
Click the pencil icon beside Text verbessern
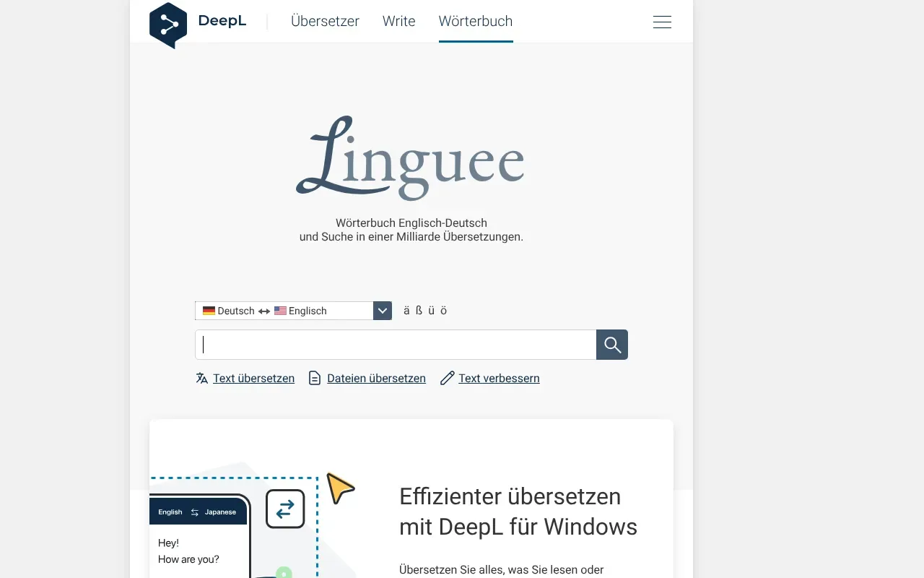(x=447, y=377)
